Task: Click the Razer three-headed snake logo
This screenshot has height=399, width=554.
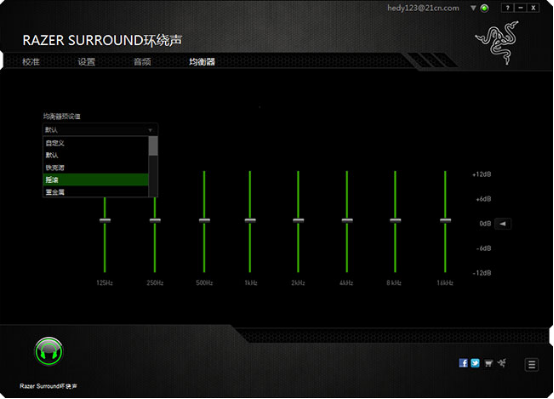Action: [x=498, y=42]
